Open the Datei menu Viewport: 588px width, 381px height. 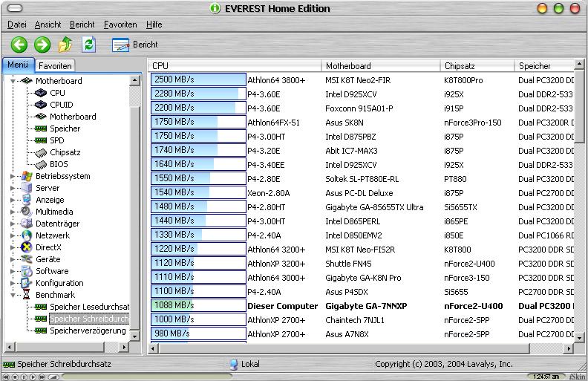click(17, 25)
